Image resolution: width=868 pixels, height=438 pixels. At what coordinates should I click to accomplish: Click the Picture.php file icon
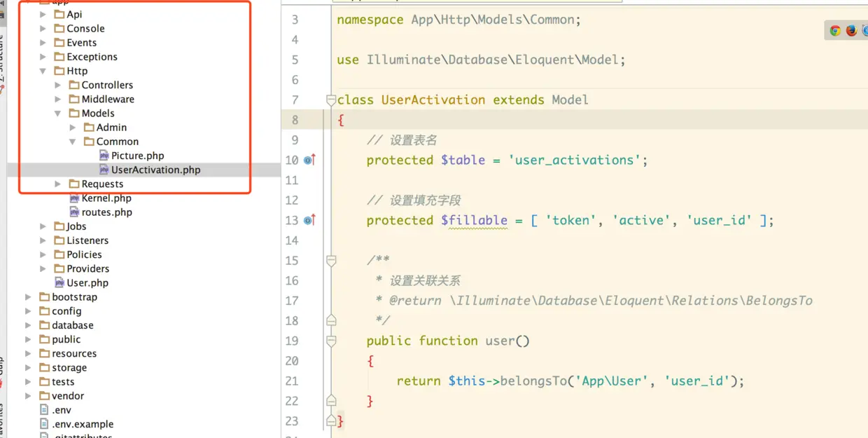(x=104, y=156)
